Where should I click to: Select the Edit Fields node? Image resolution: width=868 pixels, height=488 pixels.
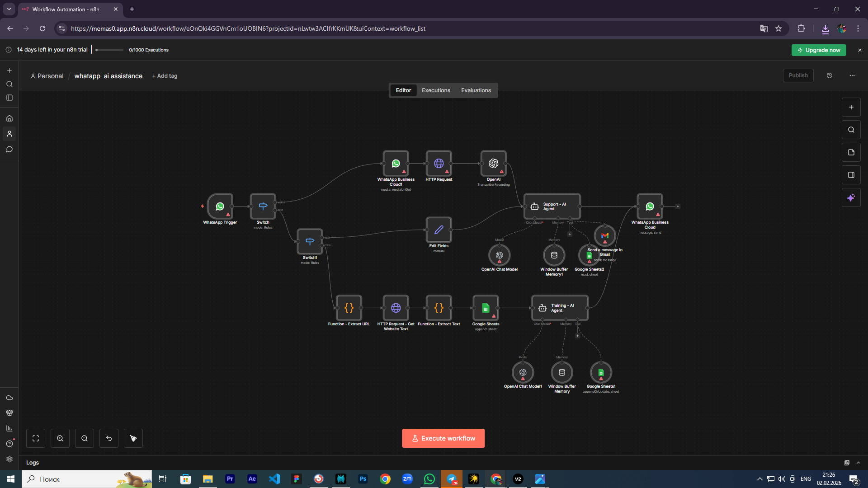pyautogui.click(x=439, y=230)
